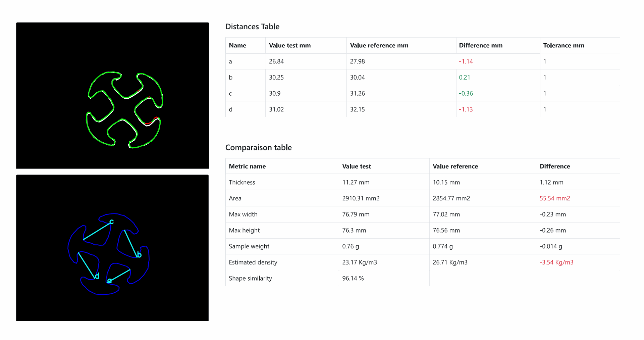
Task: Select red density difference -3.54 Kg/m3
Action: (x=556, y=262)
